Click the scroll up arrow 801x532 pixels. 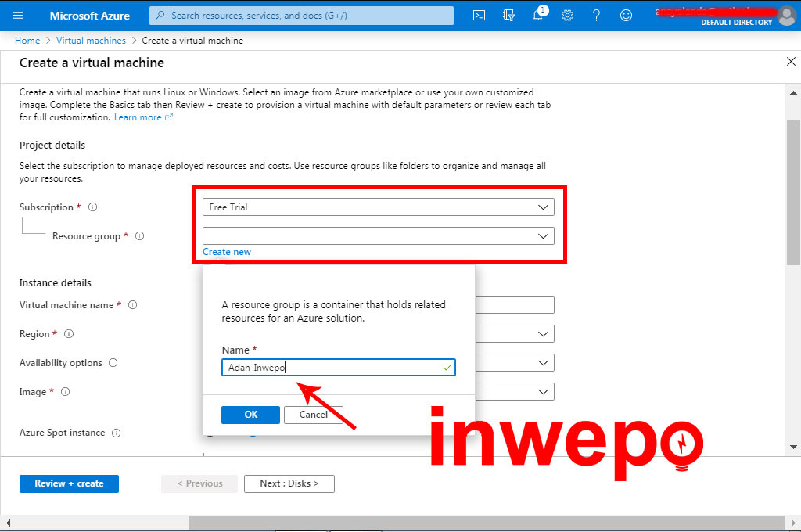pos(793,92)
